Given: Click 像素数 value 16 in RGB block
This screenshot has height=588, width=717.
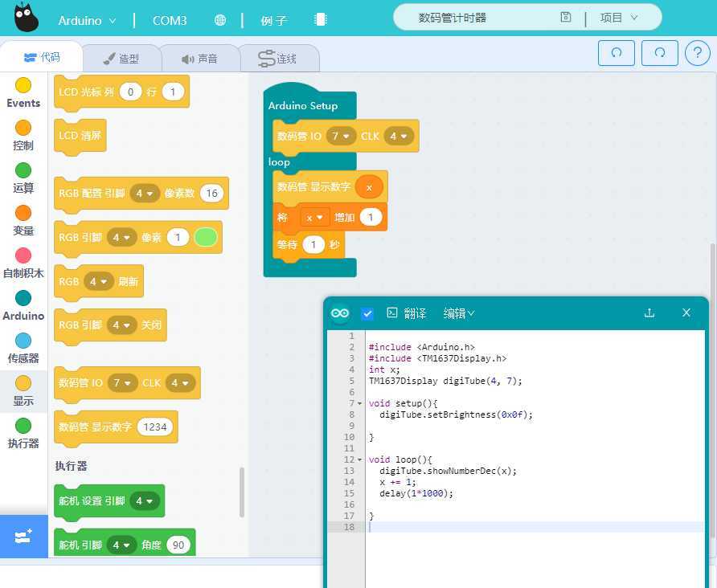Looking at the screenshot, I should point(211,194).
